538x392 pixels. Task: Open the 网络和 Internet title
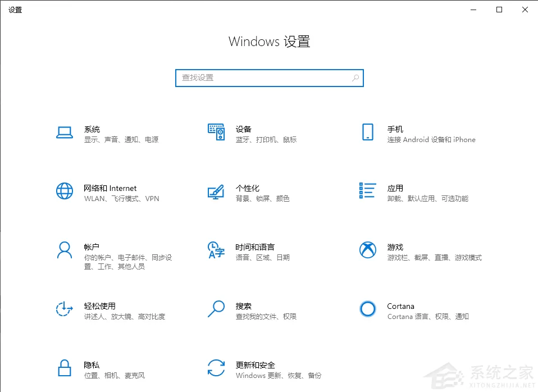110,189
